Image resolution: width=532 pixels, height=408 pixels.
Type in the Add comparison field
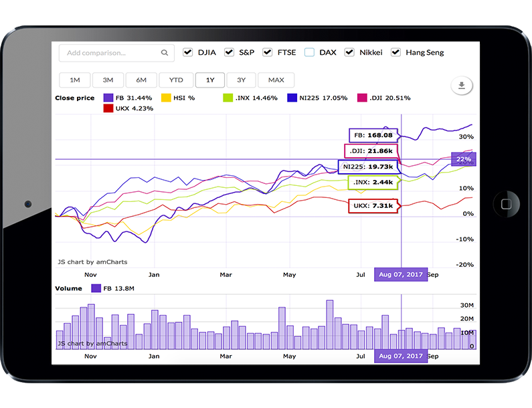(x=110, y=53)
